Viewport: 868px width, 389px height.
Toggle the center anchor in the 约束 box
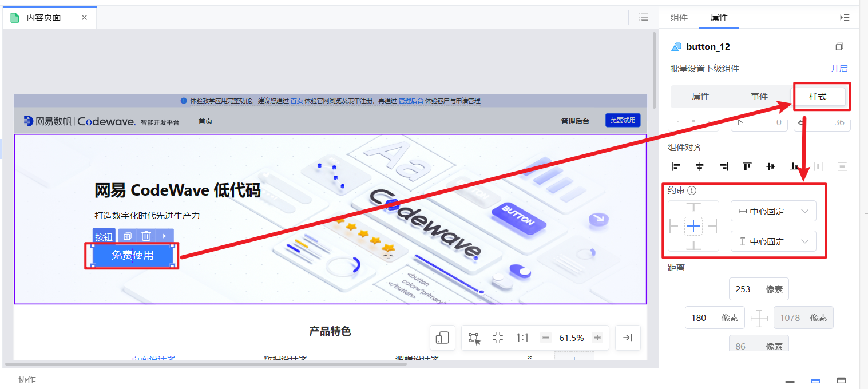coord(693,226)
